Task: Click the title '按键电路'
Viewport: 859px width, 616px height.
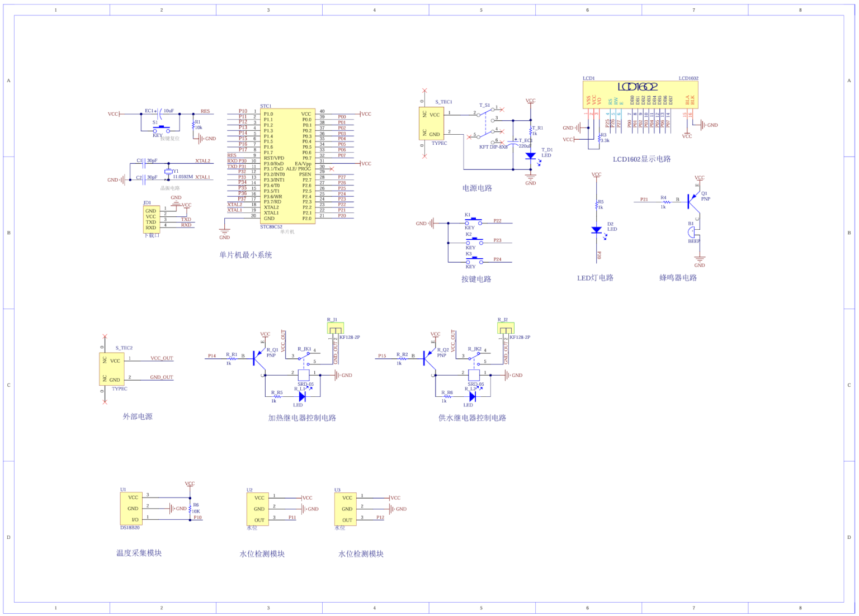Action: click(476, 279)
